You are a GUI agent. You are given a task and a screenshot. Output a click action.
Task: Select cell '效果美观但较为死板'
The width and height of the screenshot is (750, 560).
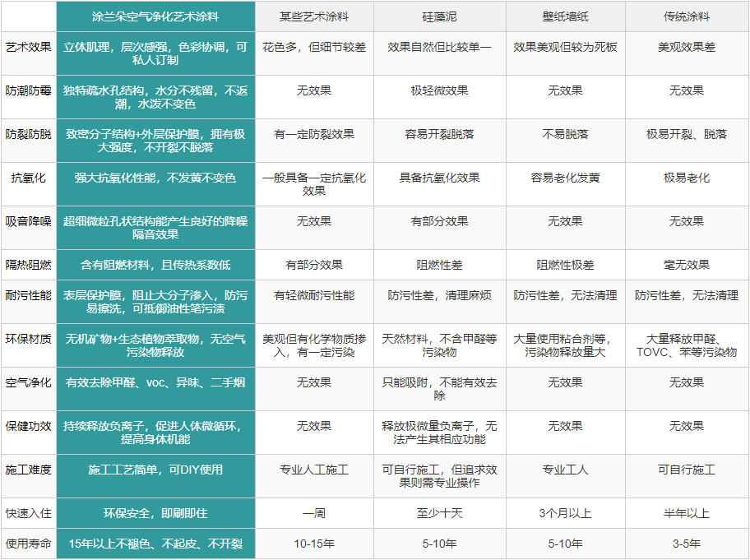tap(565, 53)
